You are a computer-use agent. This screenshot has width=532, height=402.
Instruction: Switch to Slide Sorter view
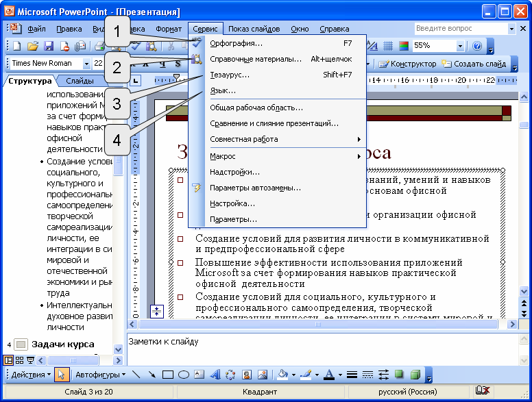20,360
